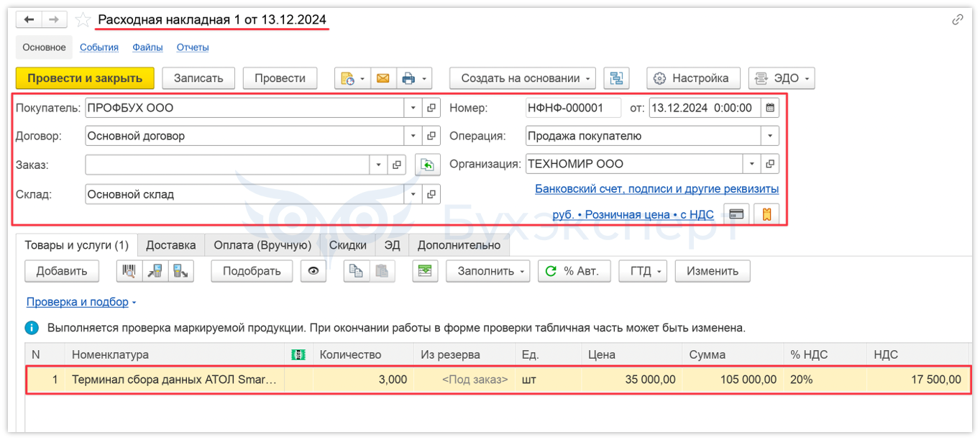Click the envelope email icon in toolbar

pos(383,78)
